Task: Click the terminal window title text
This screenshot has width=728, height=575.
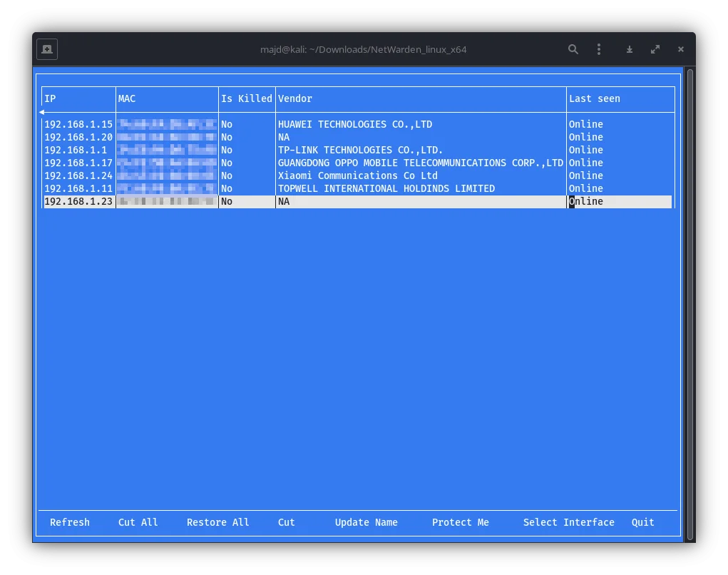Action: [x=364, y=50]
